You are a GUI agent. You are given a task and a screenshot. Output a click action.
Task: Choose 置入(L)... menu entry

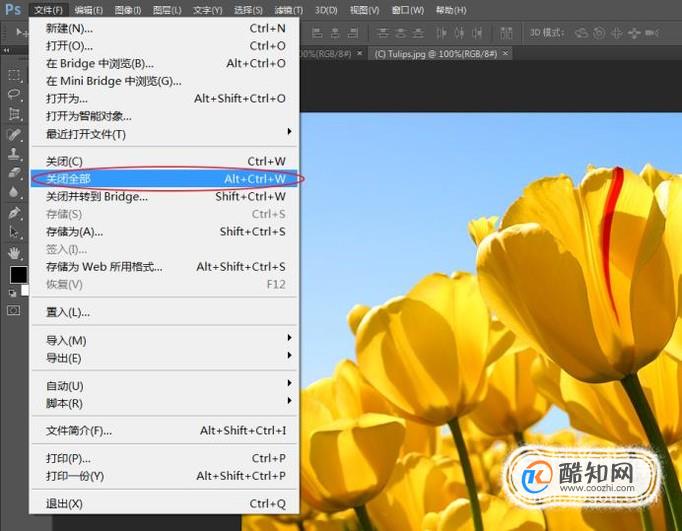pyautogui.click(x=164, y=312)
